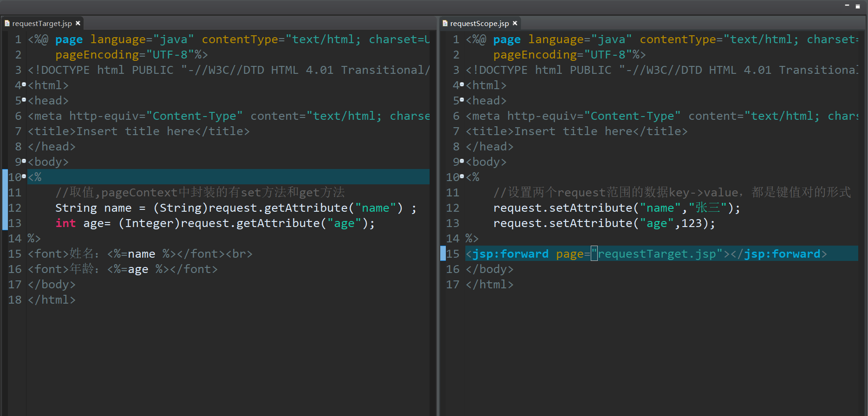Collapse the scriptlet fold at line 10 in requestTarget.jsp
868x416 pixels.
click(24, 176)
